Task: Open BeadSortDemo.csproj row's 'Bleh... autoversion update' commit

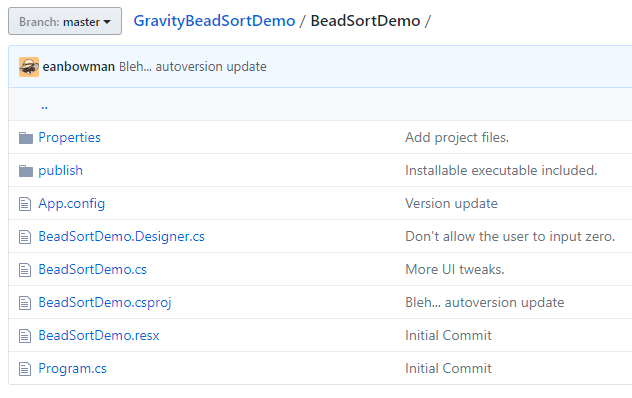Action: [x=484, y=303]
